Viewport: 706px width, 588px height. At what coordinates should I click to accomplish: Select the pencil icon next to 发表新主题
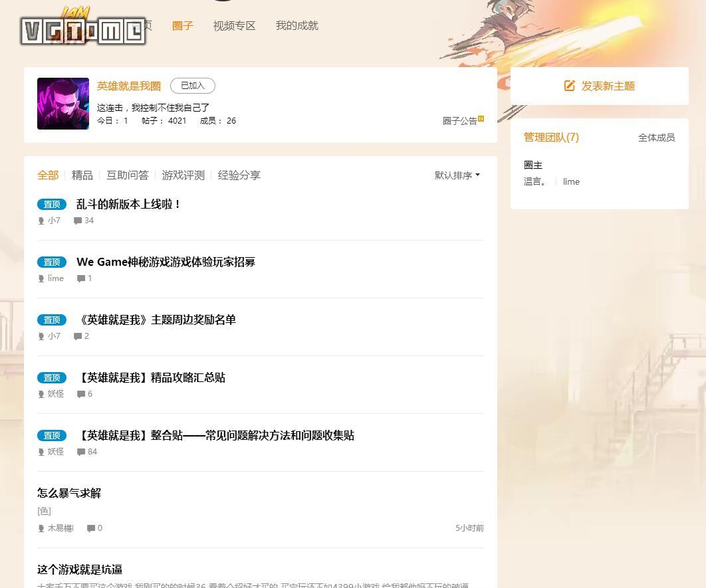click(570, 86)
